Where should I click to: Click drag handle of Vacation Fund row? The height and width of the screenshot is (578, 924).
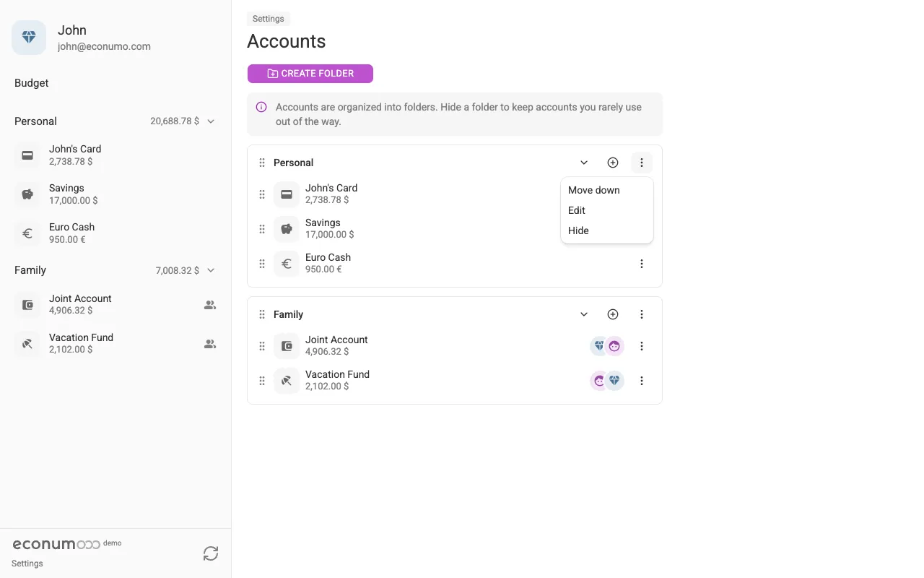click(262, 381)
